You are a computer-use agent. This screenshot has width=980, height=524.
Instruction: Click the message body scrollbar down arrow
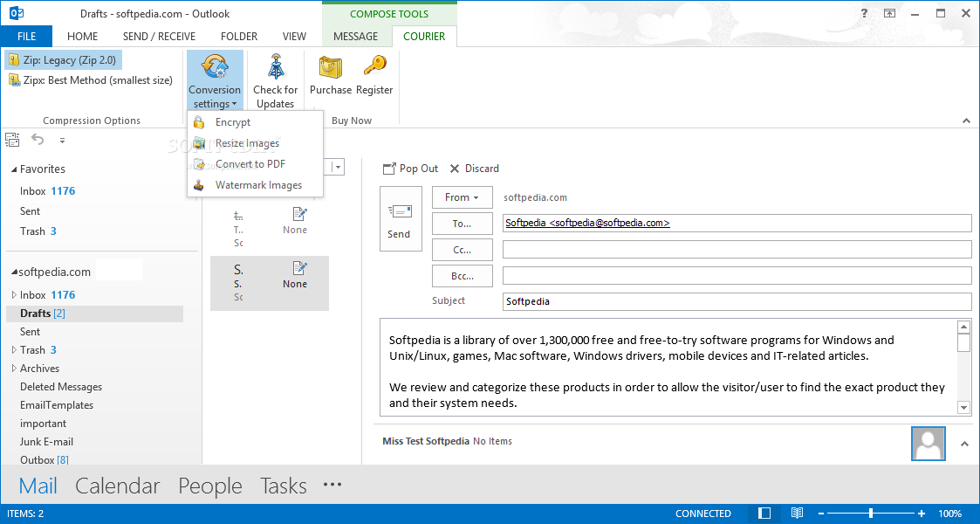point(963,407)
